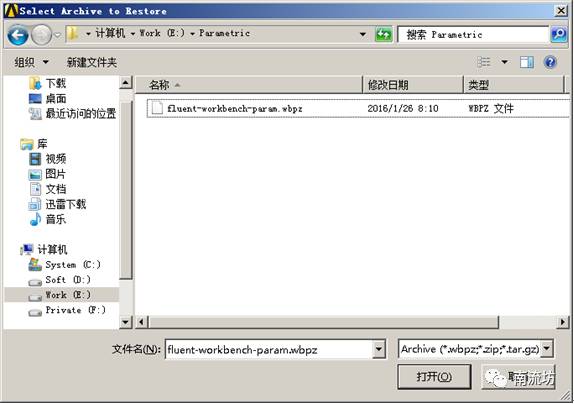Go back with the blue arrow button
Image resolution: width=574 pixels, height=404 pixels.
(x=18, y=35)
